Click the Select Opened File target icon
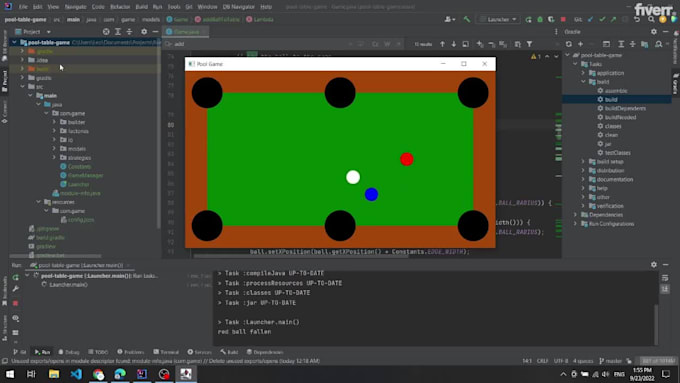The width and height of the screenshot is (680, 383). point(106,32)
